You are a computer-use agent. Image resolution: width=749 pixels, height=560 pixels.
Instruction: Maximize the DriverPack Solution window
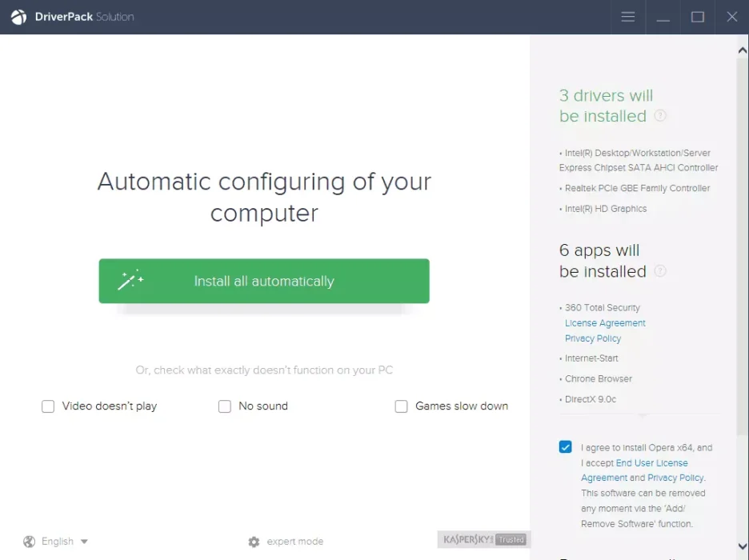[698, 17]
